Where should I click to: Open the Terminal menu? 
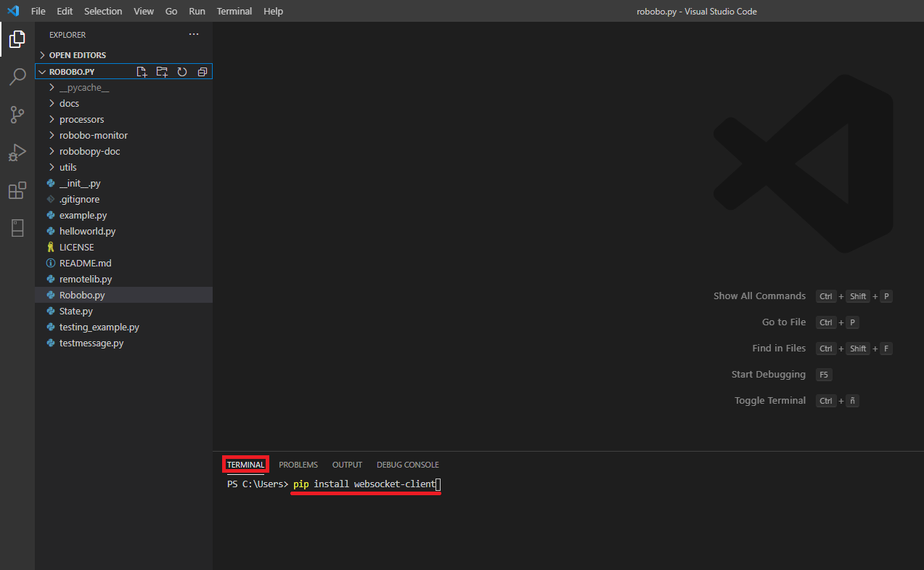point(234,11)
